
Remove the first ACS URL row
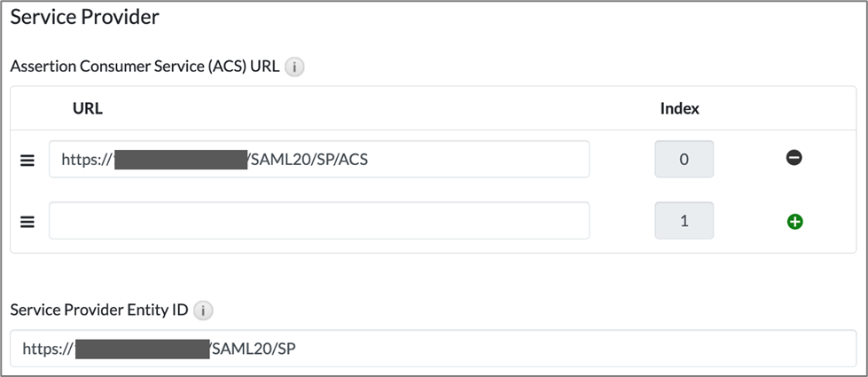(x=794, y=158)
